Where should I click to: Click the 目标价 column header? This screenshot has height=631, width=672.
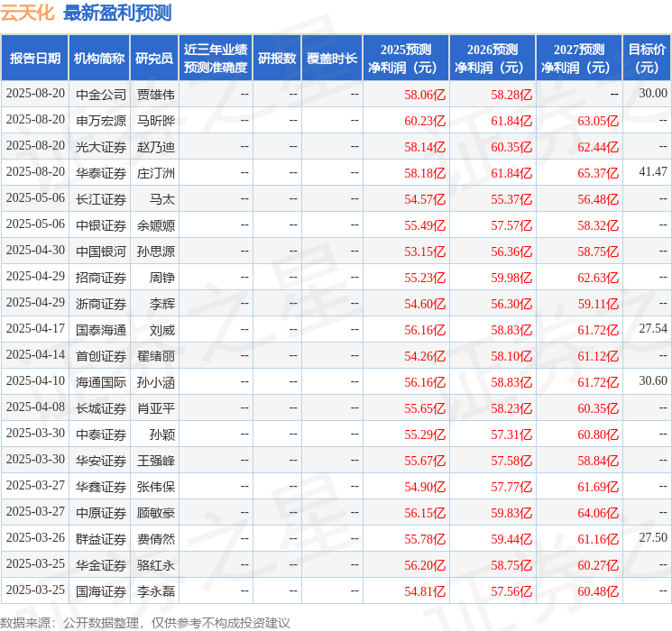pyautogui.click(x=647, y=59)
